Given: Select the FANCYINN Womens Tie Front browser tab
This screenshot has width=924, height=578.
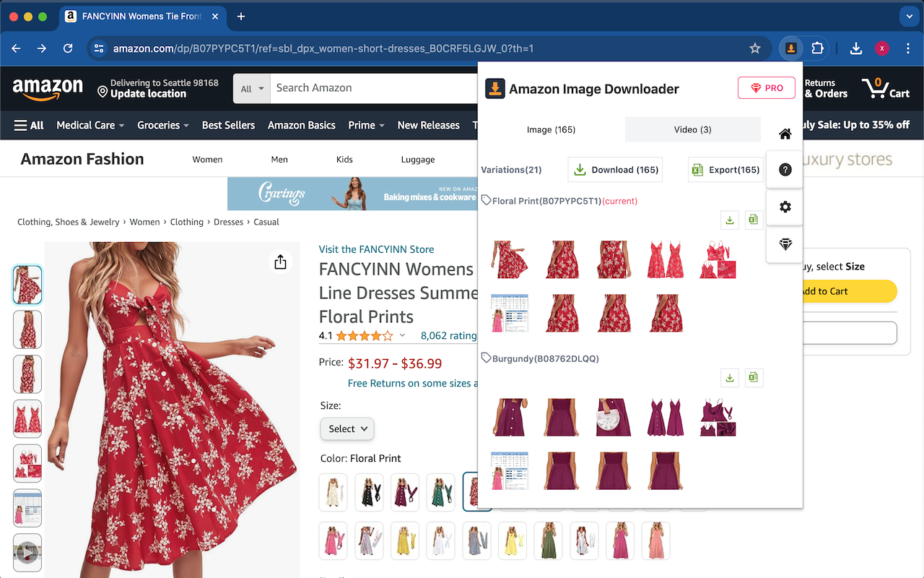Looking at the screenshot, I should (141, 17).
